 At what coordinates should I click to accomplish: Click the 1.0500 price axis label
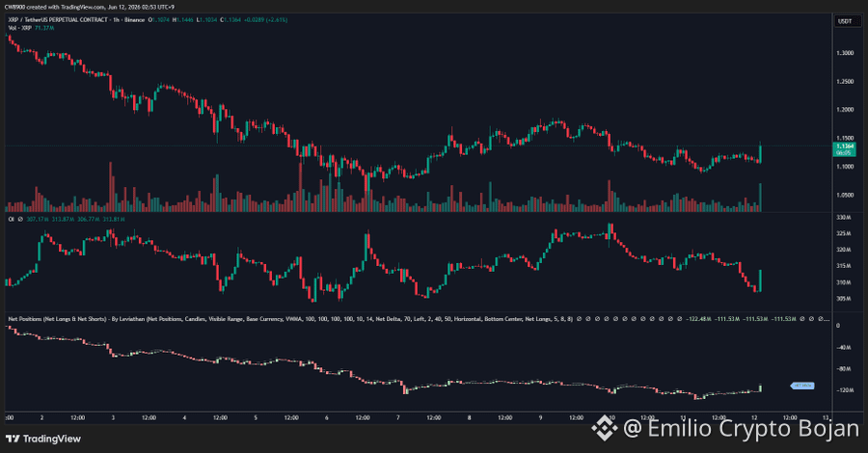point(845,195)
